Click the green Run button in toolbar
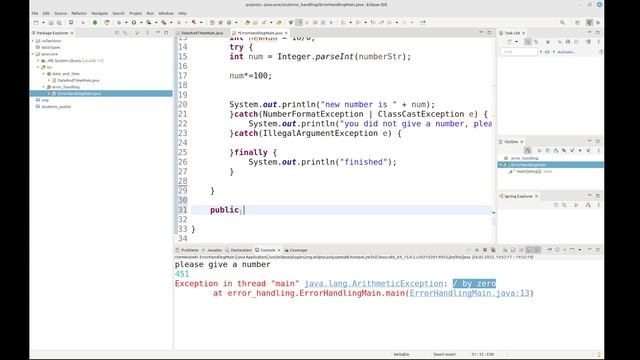This screenshot has height=360, width=640. (x=95, y=23)
